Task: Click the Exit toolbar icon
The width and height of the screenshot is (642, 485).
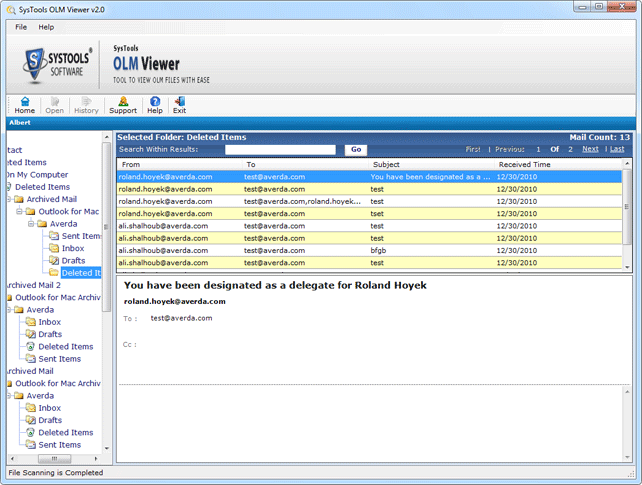Action: (x=179, y=105)
